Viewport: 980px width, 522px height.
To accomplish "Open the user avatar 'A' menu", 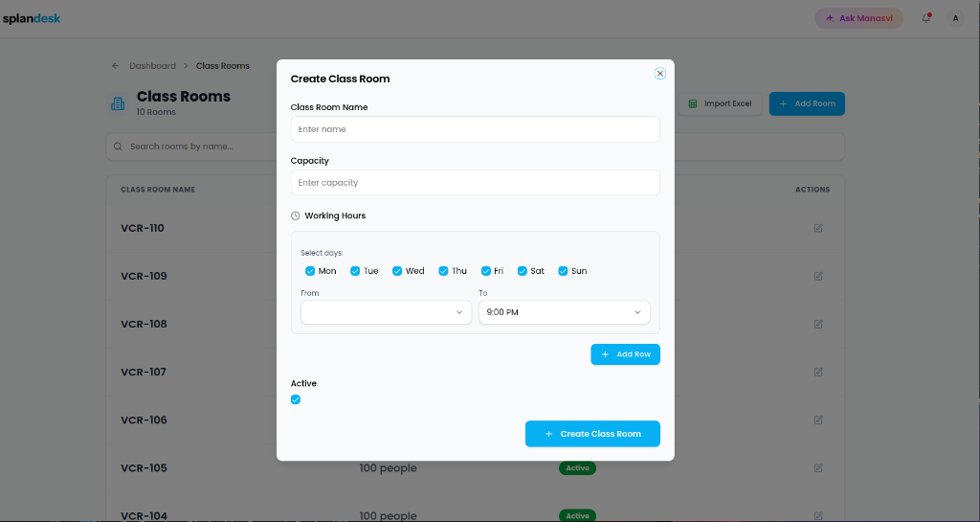I will pos(955,18).
